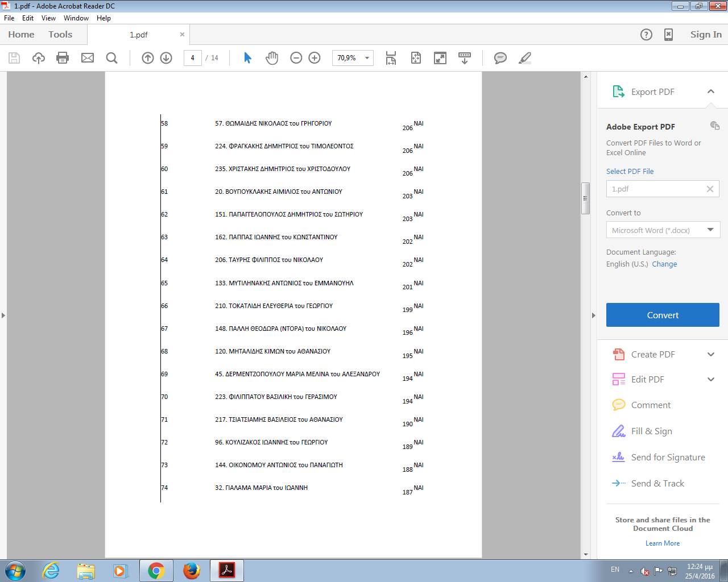Click the Read mode toolbar icon
728x582 pixels.
(x=465, y=58)
